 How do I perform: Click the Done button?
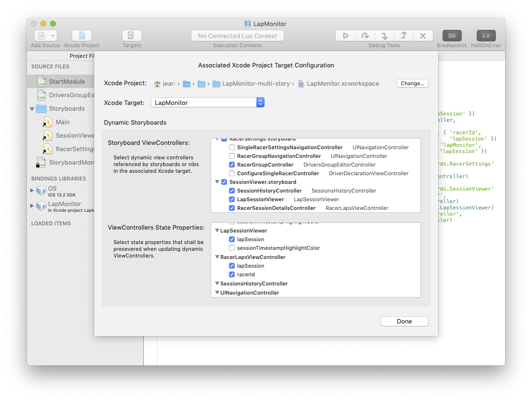click(x=405, y=322)
